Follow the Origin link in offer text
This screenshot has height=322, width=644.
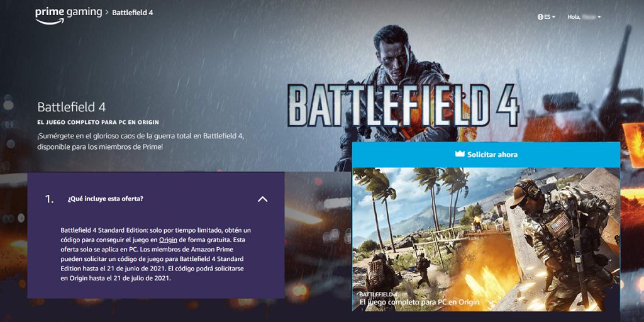168,240
